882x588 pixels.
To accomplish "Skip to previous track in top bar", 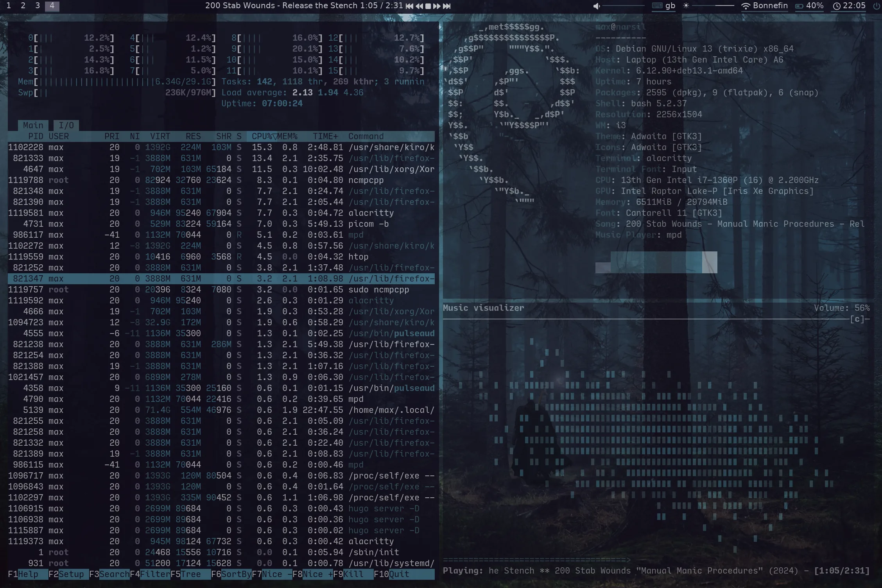I will point(409,6).
